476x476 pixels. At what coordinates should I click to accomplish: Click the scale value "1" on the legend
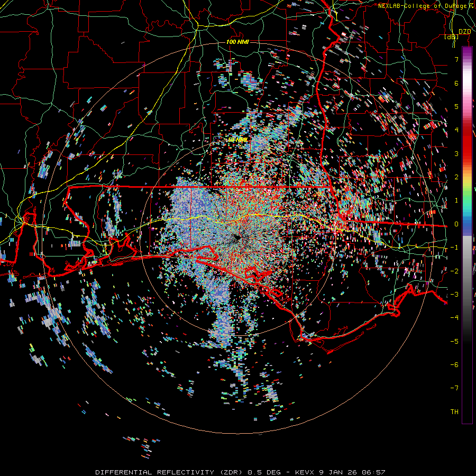456,200
